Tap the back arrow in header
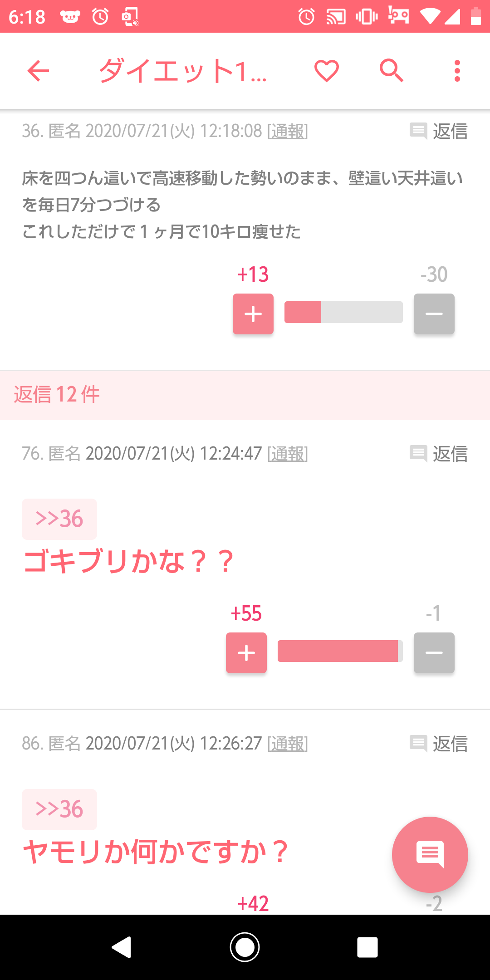Image resolution: width=490 pixels, height=980 pixels. (x=38, y=71)
